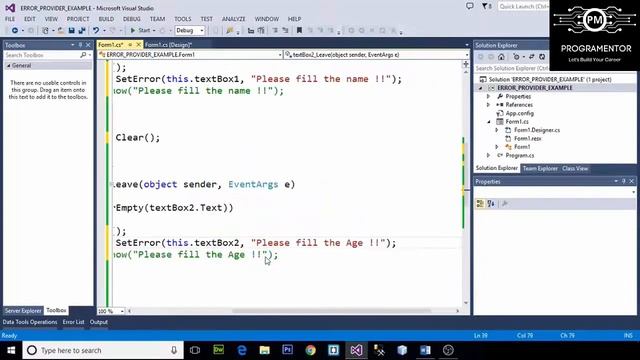The height and width of the screenshot is (360, 640).
Task: Toggle auto hide pin on Toolbox panel
Action: pyautogui.click(x=80, y=45)
